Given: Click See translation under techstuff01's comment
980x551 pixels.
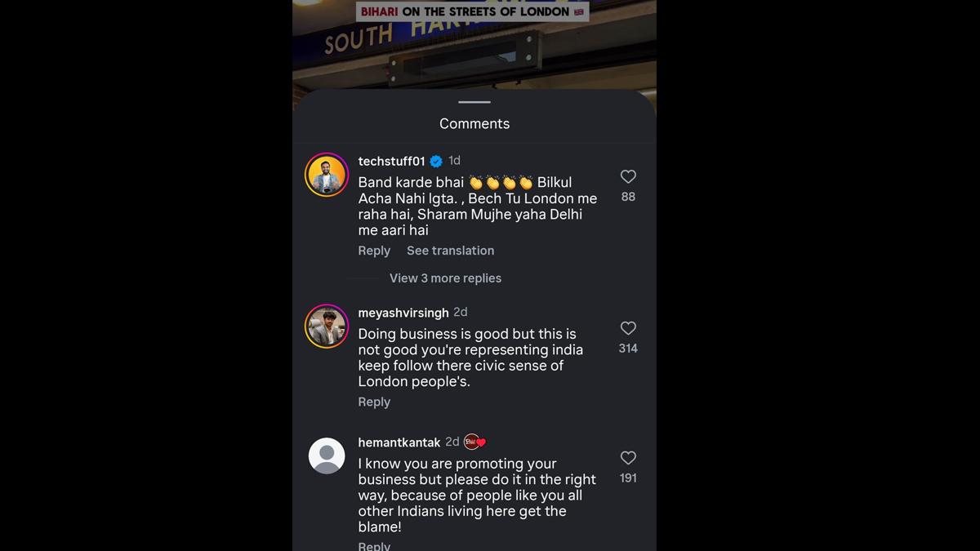Looking at the screenshot, I should pyautogui.click(x=450, y=251).
